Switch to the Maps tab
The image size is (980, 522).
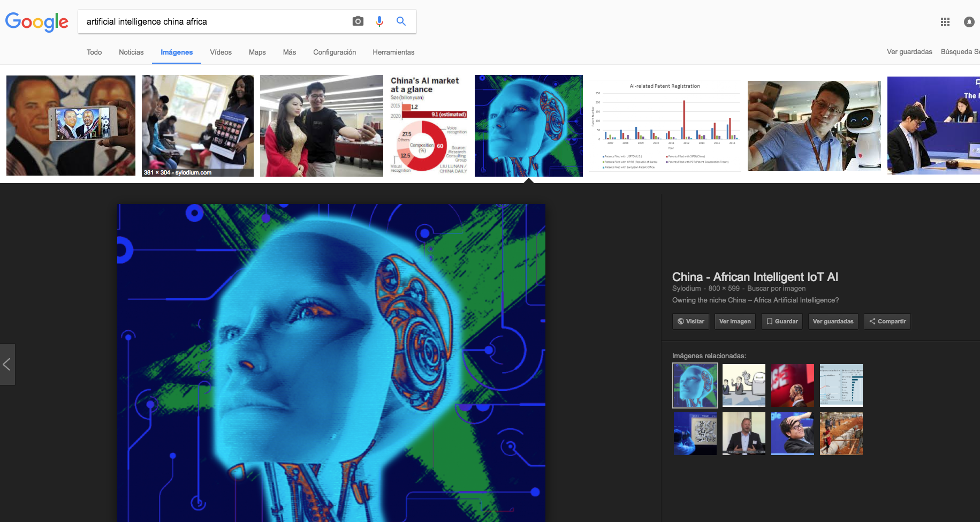[x=257, y=52]
